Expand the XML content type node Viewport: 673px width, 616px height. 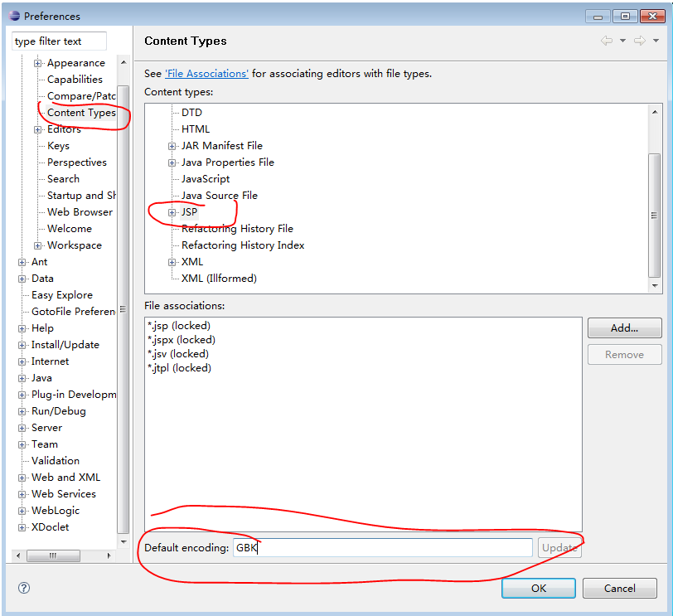[x=172, y=262]
